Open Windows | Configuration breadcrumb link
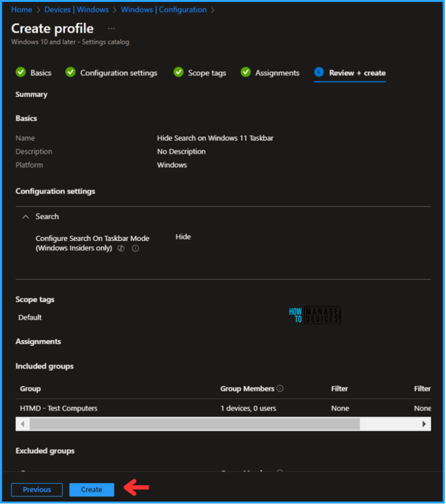 [x=164, y=10]
